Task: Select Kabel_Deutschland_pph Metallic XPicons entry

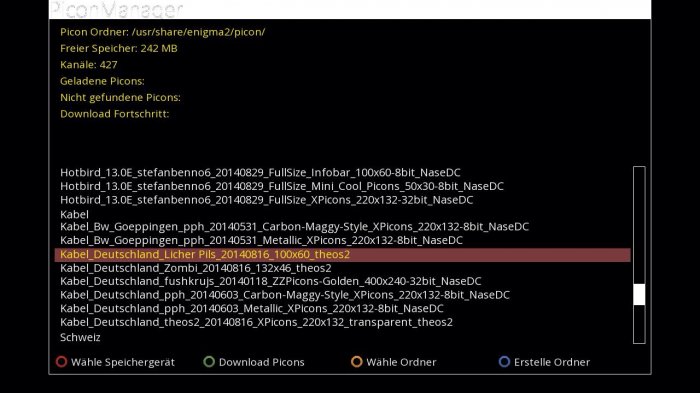Action: tap(252, 309)
